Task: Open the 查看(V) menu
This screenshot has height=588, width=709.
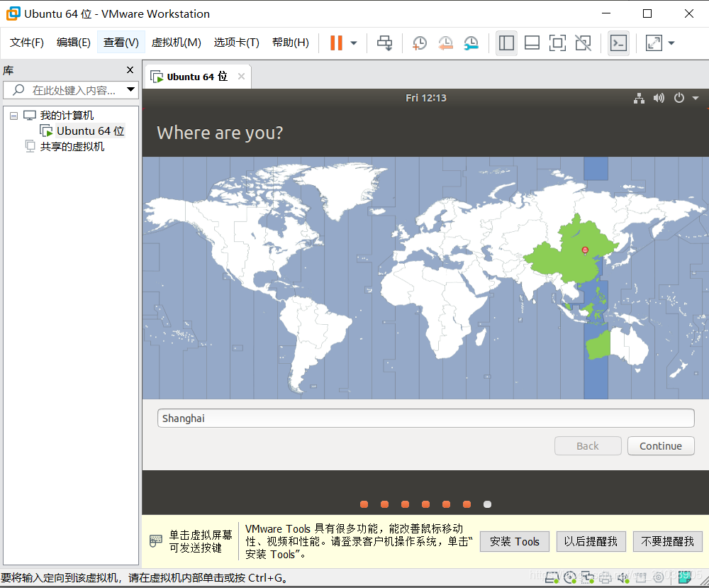Action: pos(121,43)
